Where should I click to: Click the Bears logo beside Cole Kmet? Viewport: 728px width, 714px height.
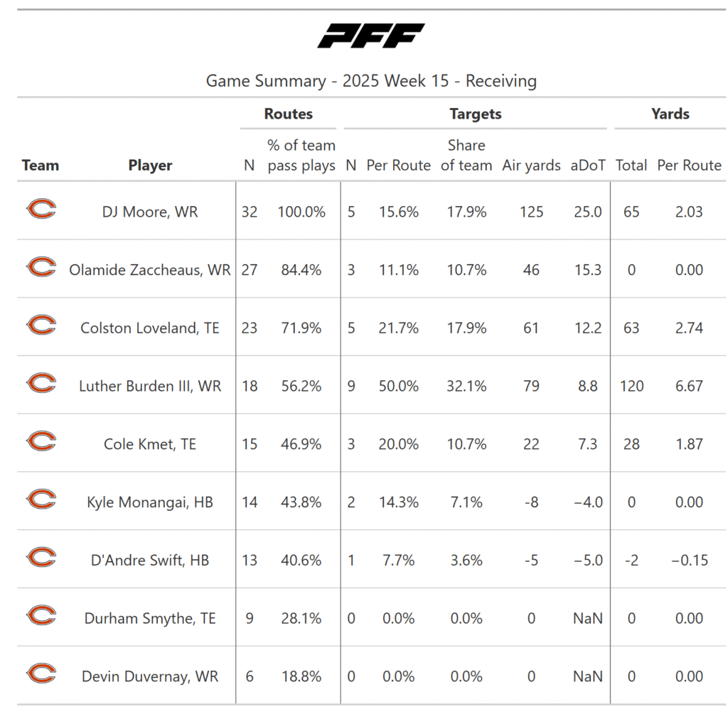click(41, 442)
